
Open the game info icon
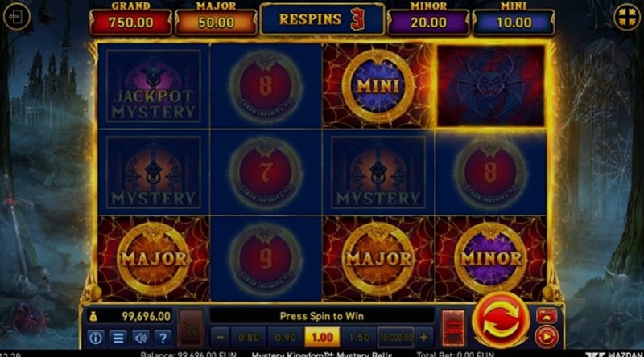pos(96,338)
